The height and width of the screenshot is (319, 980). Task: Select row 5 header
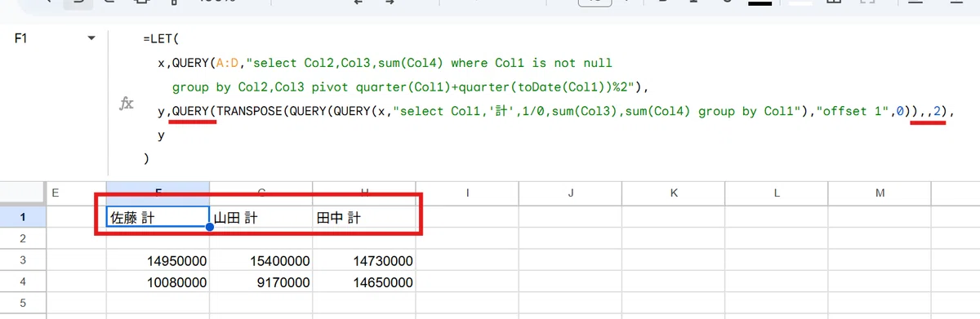[x=22, y=303]
